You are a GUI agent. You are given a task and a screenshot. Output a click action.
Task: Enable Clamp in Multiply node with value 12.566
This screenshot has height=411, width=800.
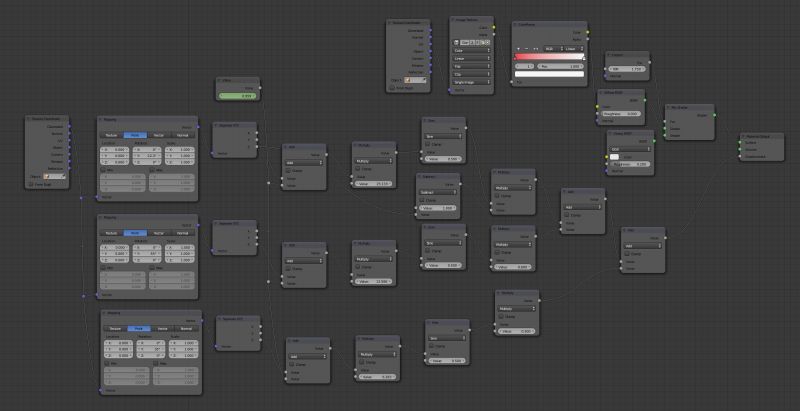pos(357,267)
